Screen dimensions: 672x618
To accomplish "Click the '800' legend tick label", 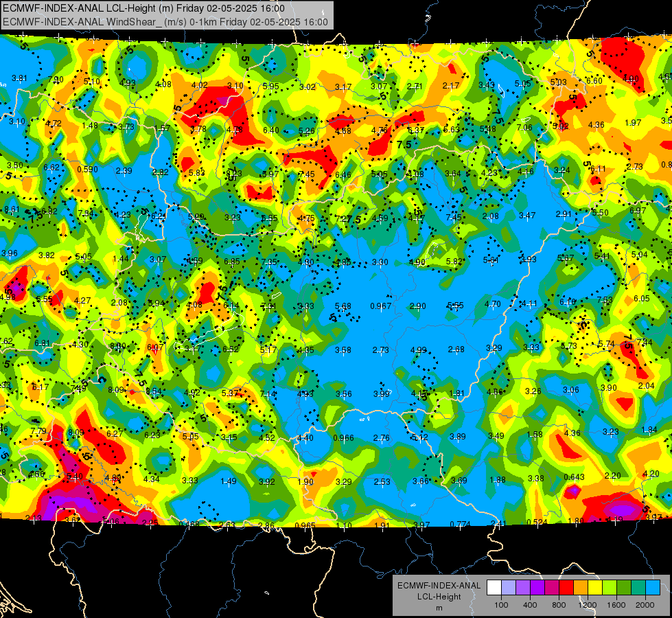I will [x=559, y=605].
